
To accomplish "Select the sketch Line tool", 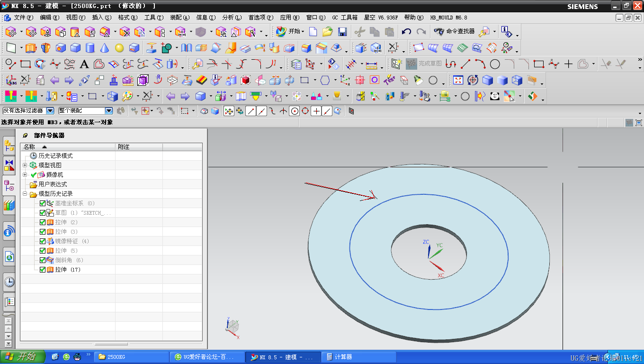I will (466, 64).
